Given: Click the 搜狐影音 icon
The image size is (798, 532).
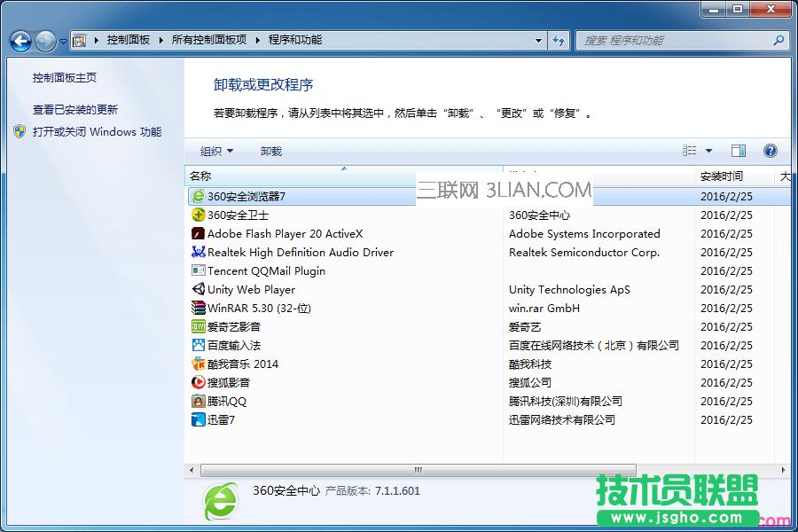Looking at the screenshot, I should (x=198, y=382).
